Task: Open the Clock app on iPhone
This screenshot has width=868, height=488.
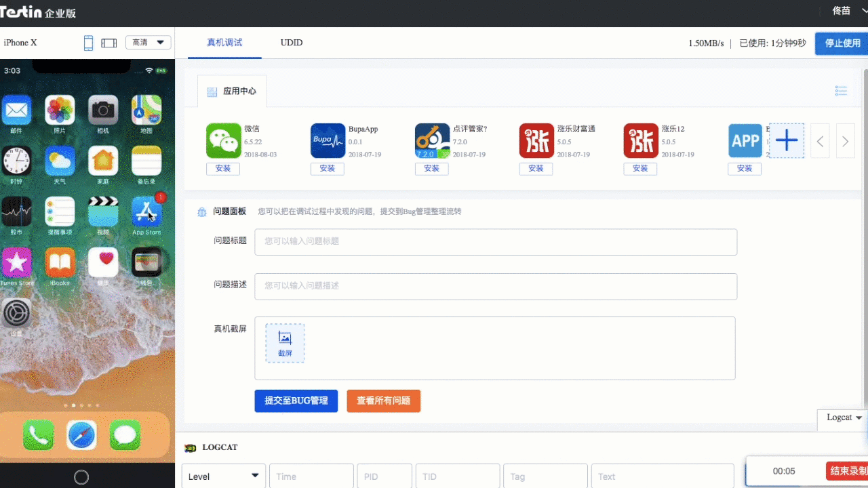Action: tap(17, 161)
